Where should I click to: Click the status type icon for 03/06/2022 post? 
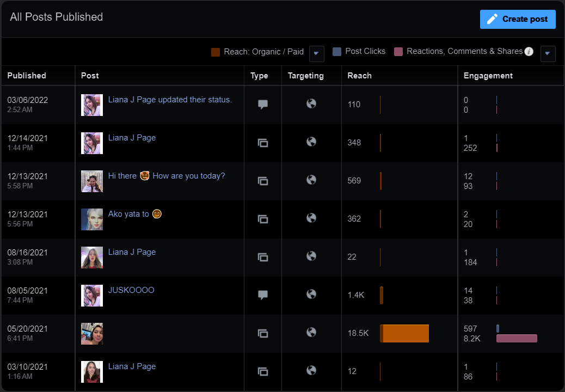[x=263, y=105]
